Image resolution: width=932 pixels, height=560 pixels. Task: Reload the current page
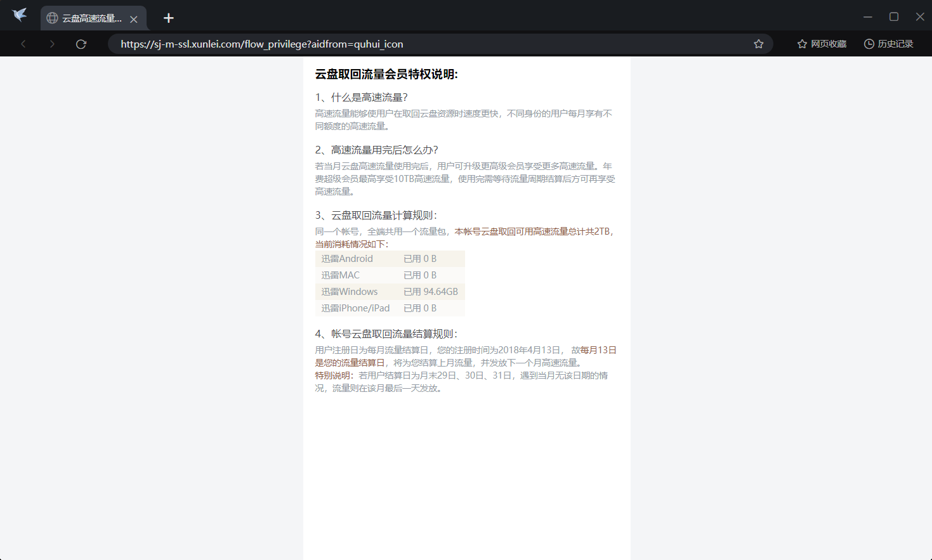coord(81,43)
